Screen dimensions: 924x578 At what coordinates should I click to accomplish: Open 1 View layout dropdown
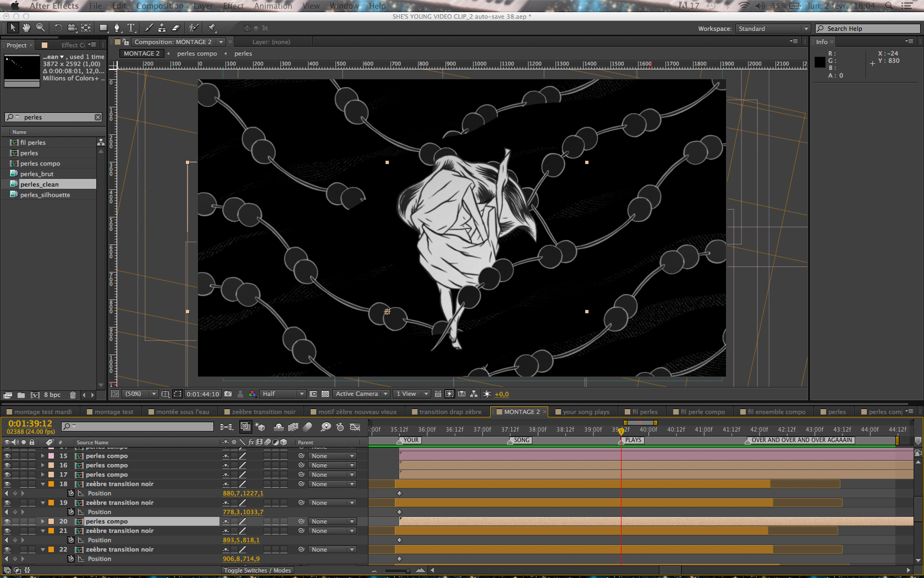pos(412,394)
